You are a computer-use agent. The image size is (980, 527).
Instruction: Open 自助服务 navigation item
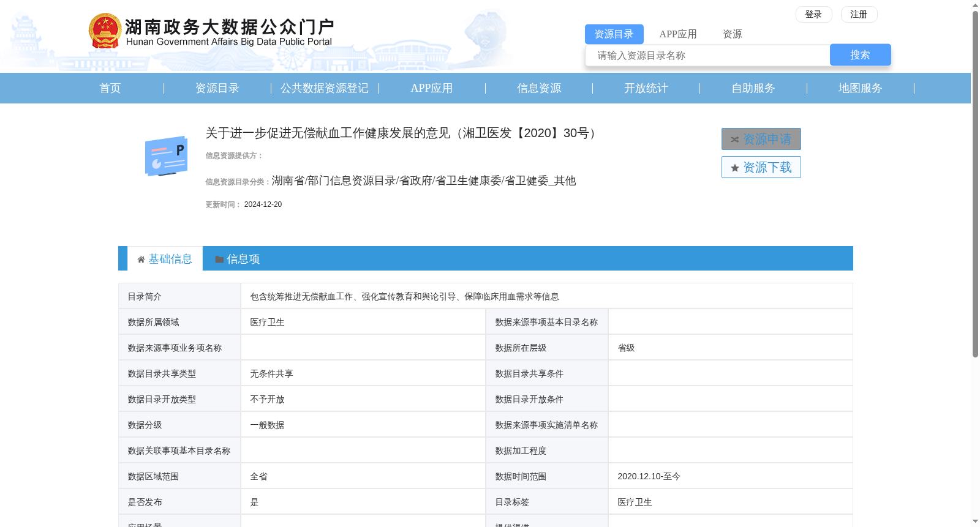click(x=753, y=88)
